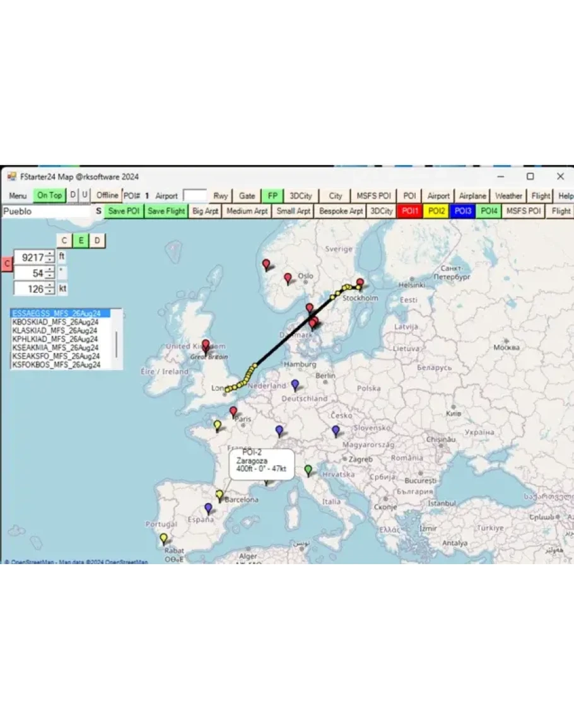Screen dimensions: 574x728
Task: Select KBOSKIAD_MFS_26Aug24 from the flight list
Action: pos(56,321)
